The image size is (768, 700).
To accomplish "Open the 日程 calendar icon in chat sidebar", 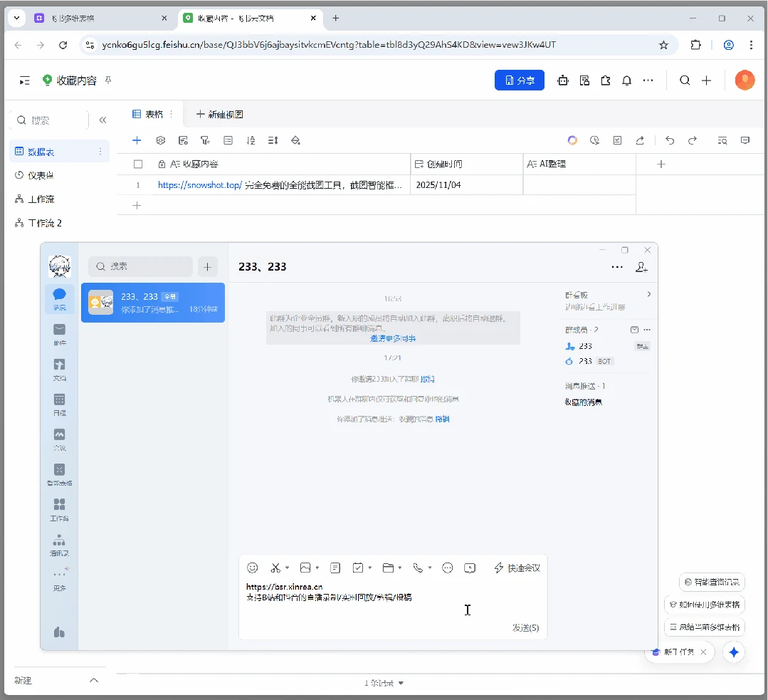I will 59,404.
